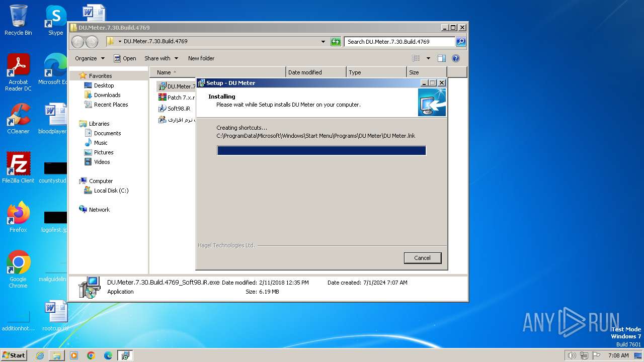Image resolution: width=644 pixels, height=362 pixels.
Task: Open the rootcup.rtf document
Action: (x=55, y=316)
